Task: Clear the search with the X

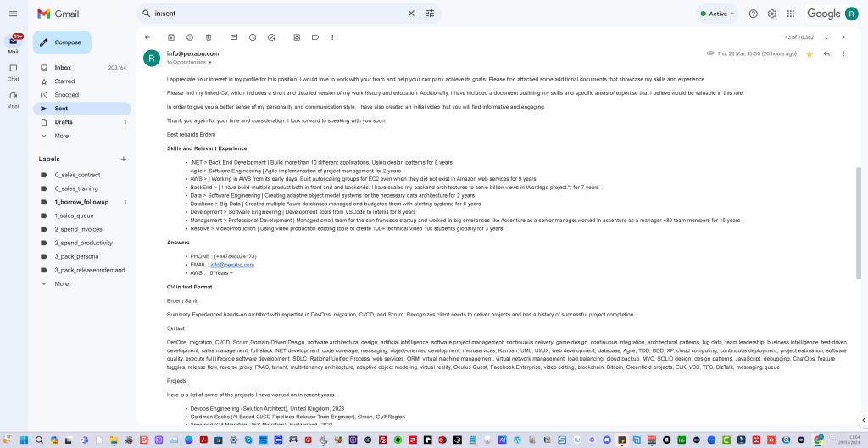Action: pyautogui.click(x=411, y=14)
